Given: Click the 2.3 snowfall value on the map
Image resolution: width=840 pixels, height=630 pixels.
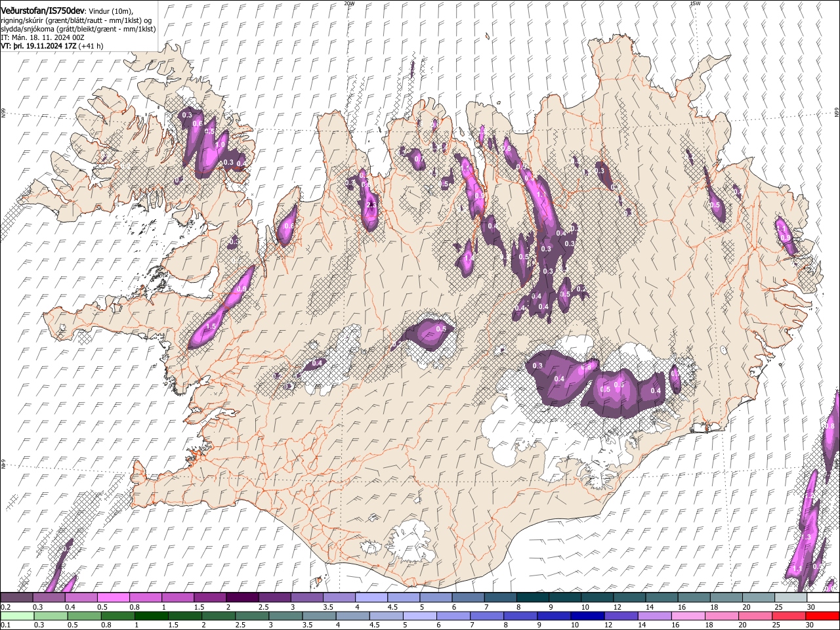Looking at the screenshot, I should tap(372, 205).
